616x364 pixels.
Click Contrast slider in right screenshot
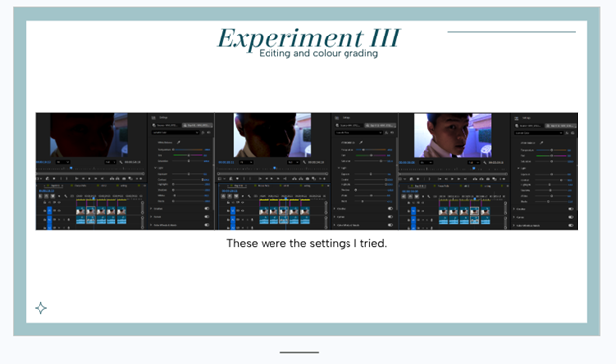pos(551,180)
